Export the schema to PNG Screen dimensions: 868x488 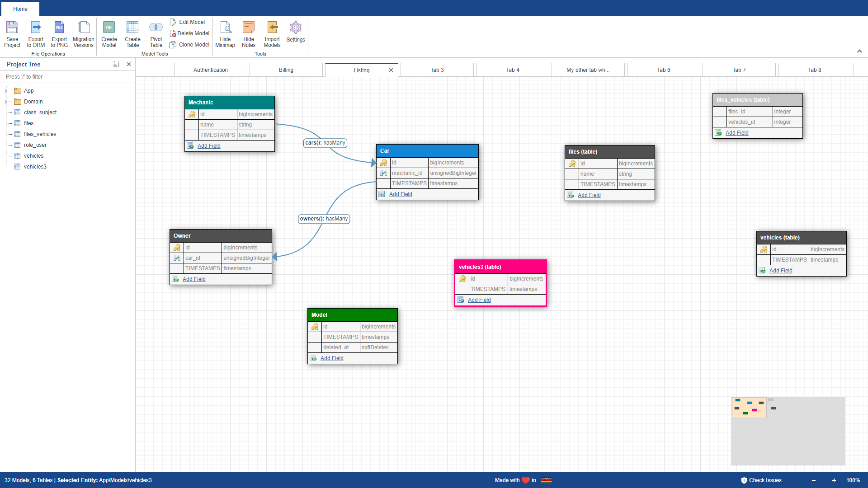pyautogui.click(x=59, y=34)
